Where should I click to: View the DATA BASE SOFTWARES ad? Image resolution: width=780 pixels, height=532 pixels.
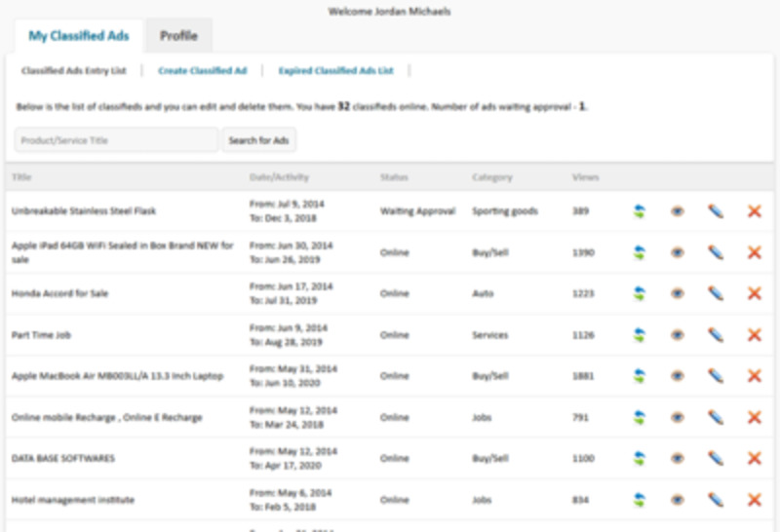click(x=677, y=458)
